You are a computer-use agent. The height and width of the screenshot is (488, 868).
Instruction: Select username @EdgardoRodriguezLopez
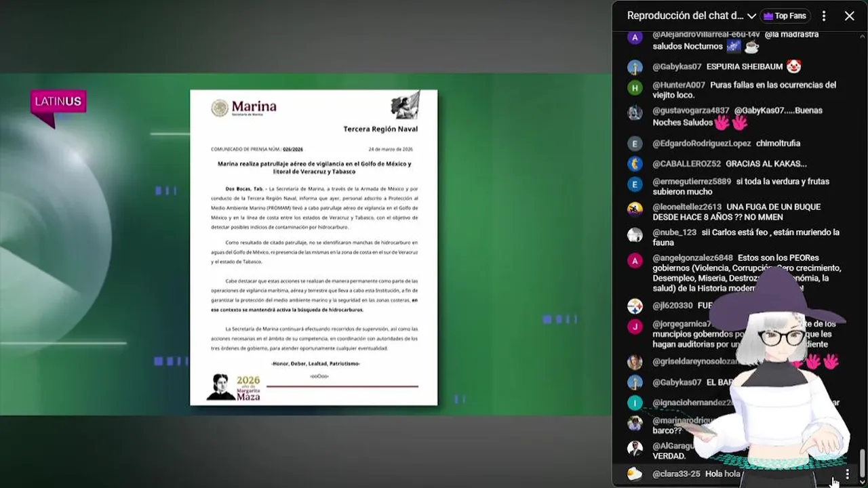click(x=702, y=144)
